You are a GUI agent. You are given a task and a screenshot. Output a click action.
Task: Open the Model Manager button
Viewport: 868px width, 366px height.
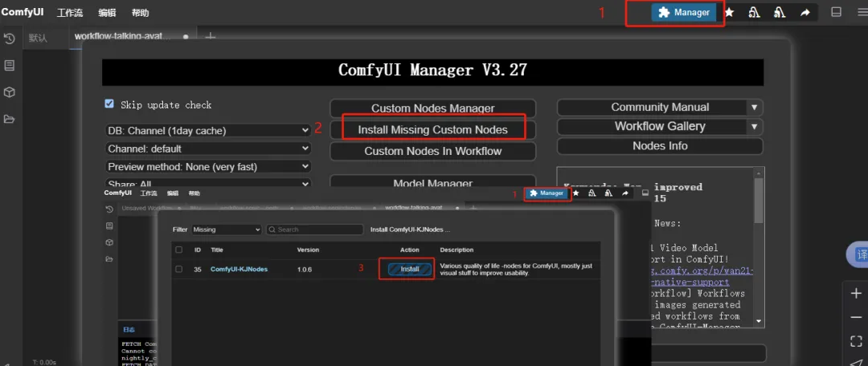click(x=433, y=182)
